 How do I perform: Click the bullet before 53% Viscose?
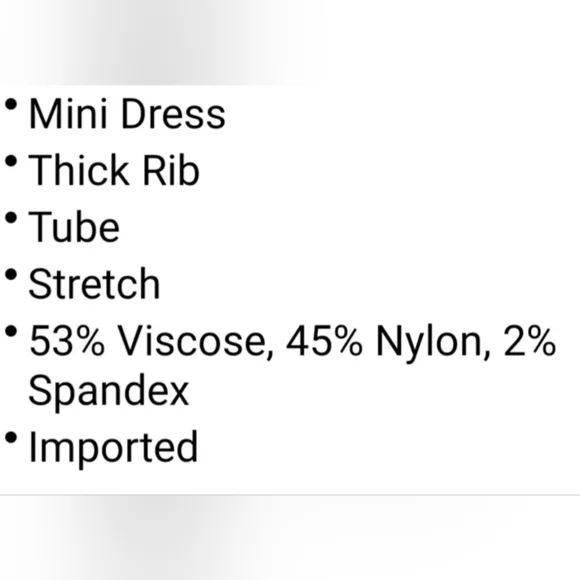(11, 331)
